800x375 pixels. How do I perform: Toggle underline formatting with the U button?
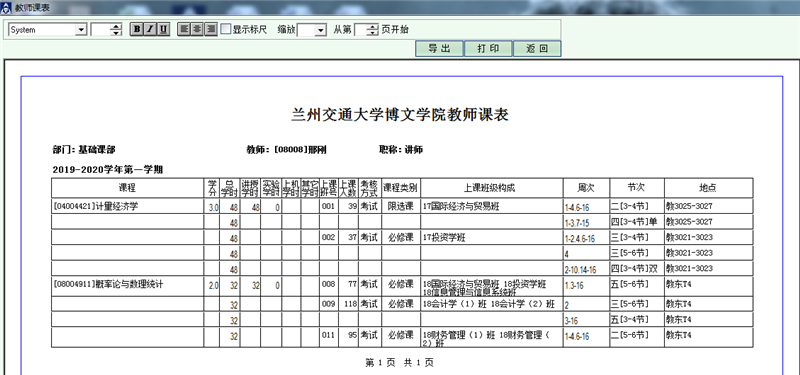tap(163, 30)
